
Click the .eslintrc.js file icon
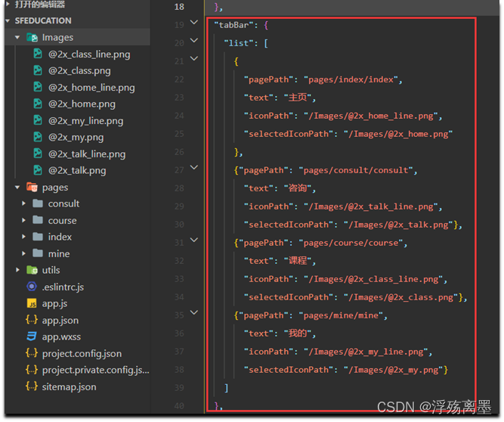tap(32, 287)
